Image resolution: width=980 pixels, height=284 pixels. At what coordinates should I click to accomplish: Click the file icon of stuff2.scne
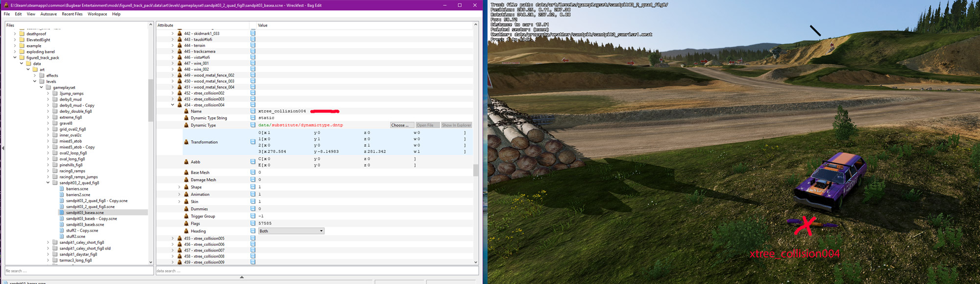coord(62,236)
